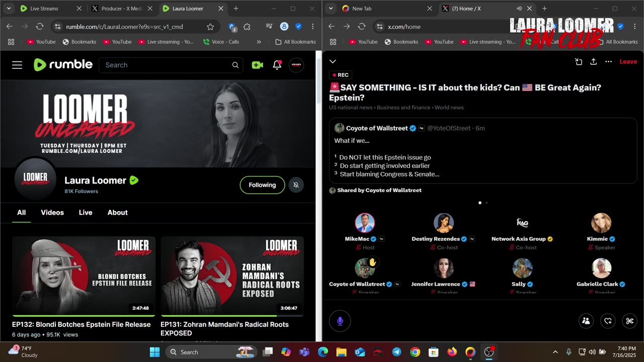Click the Space clip scissors icon

pos(629,321)
